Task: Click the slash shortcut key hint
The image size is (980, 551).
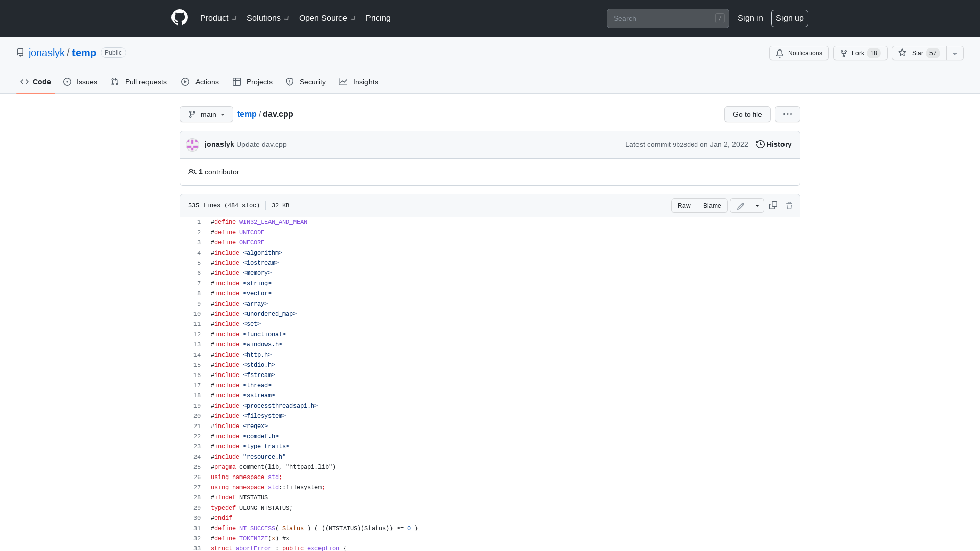Action: coord(720,18)
